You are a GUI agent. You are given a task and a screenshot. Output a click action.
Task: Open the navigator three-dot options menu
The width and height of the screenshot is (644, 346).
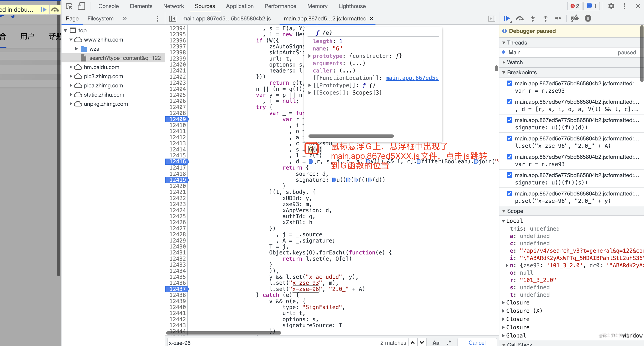[157, 19]
